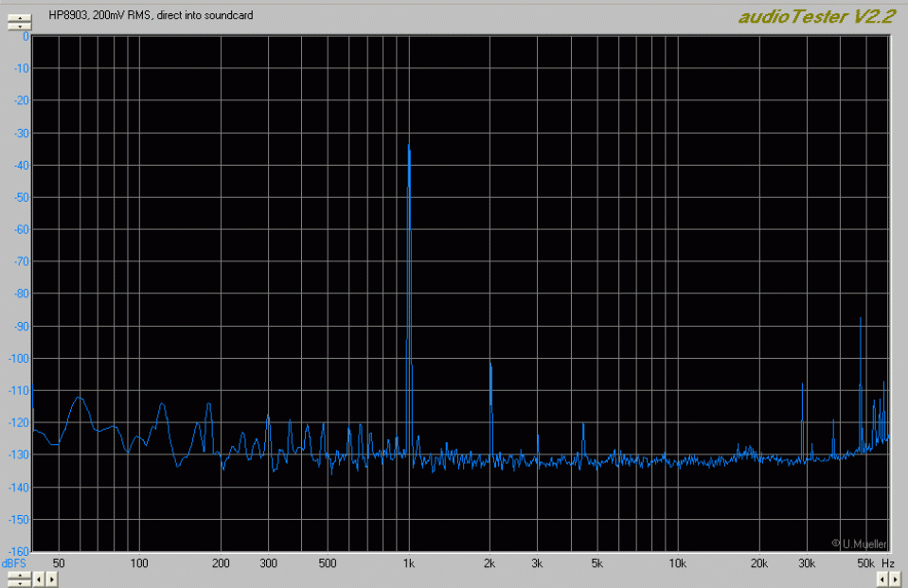Viewport: 908px width, 588px height.
Task: Click the dBFS axis unit label
Action: pyautogui.click(x=15, y=562)
